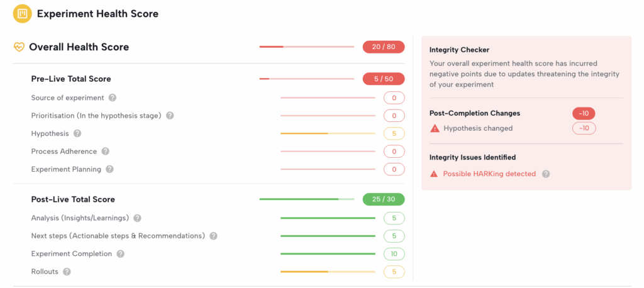Open help icon next to Source of experiment
The width and height of the screenshot is (644, 288).
pos(113,97)
